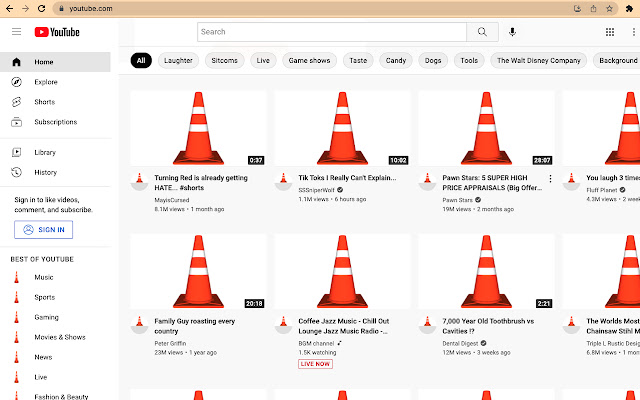The width and height of the screenshot is (640, 400).
Task: Click channel avatar beside Coffee Jazz video
Action: click(283, 325)
